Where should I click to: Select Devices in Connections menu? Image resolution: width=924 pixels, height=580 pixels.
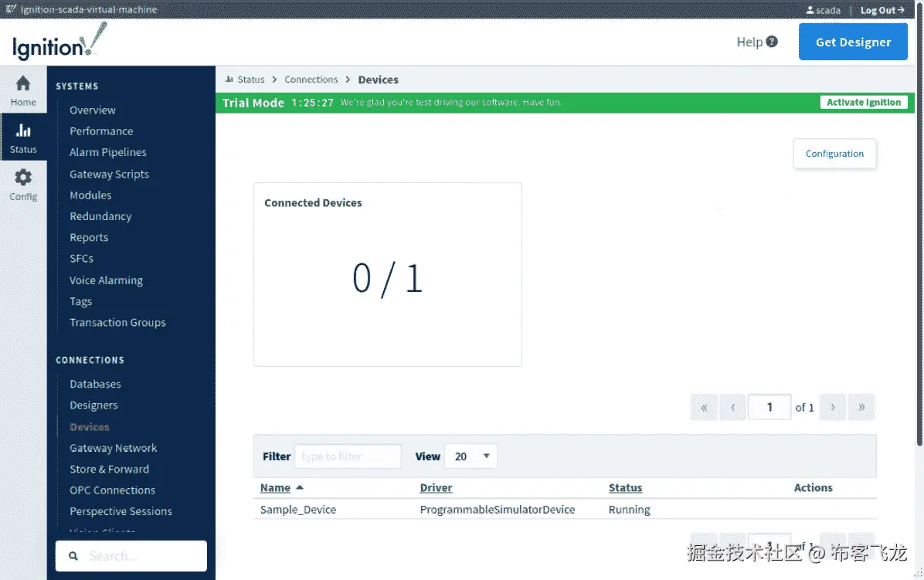[x=90, y=427]
